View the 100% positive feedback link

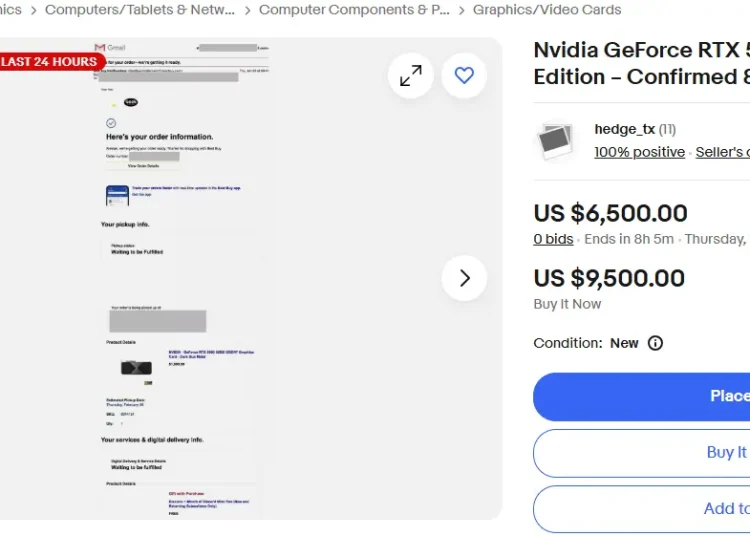point(640,152)
